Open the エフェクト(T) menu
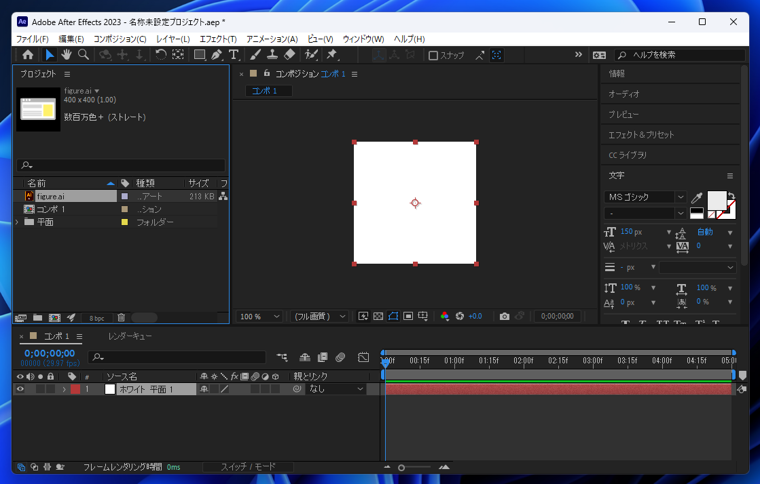Viewport: 760px width, 484px height. [x=218, y=39]
